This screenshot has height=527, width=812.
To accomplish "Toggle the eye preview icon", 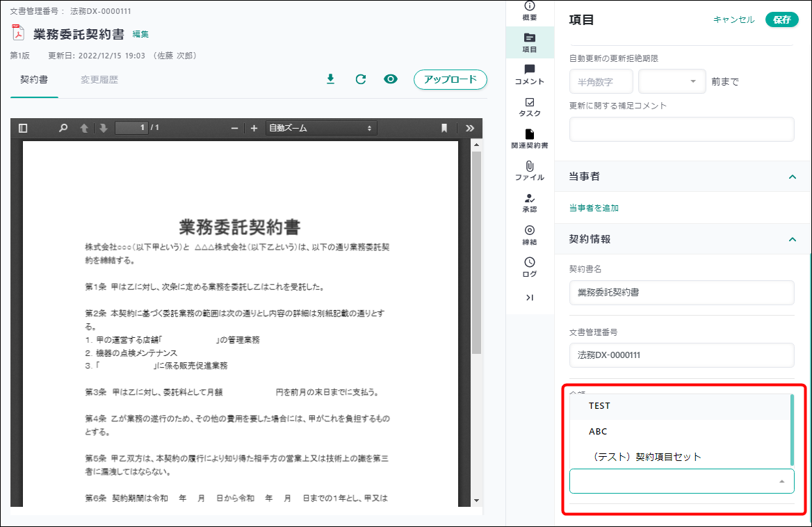I will click(x=391, y=79).
